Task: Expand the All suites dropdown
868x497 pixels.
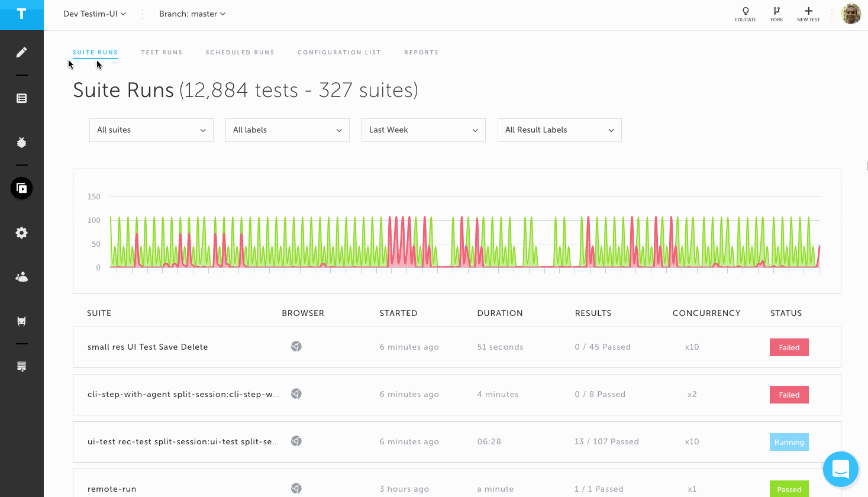Action: [x=151, y=130]
